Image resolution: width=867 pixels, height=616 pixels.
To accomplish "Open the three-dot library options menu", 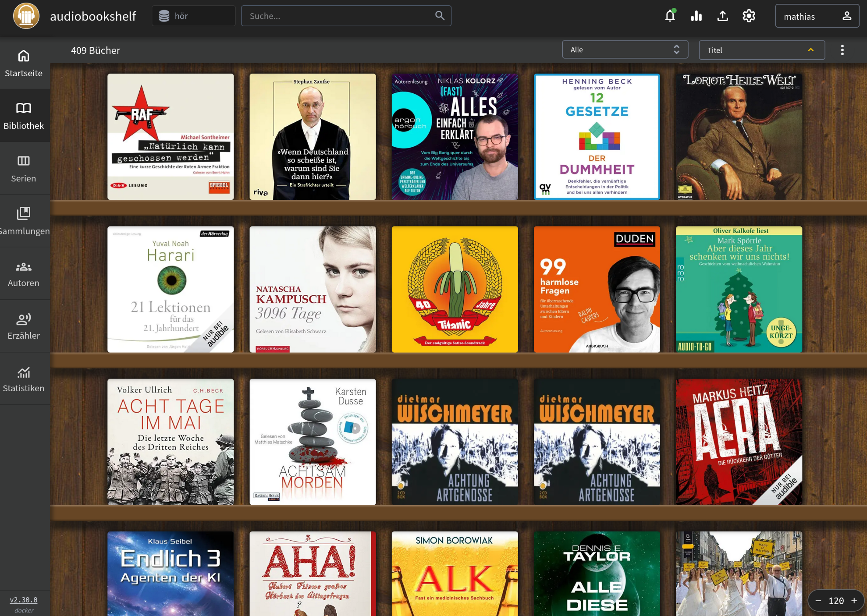I will pyautogui.click(x=842, y=50).
